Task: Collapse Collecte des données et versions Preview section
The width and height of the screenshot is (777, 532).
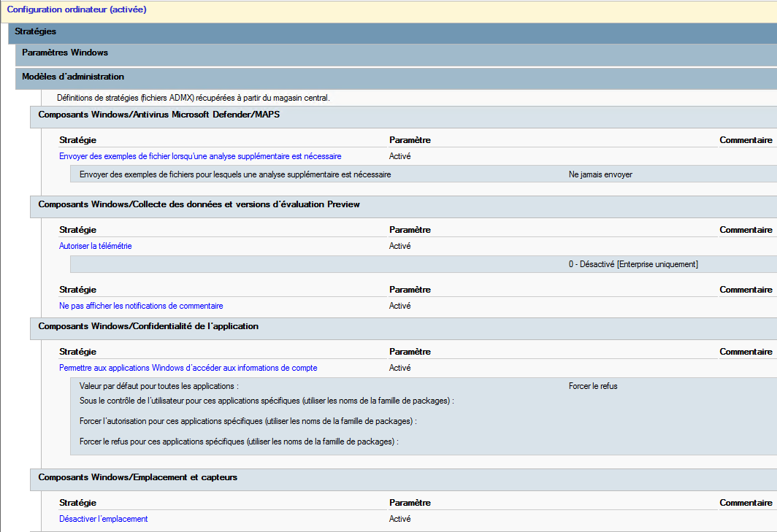Action: [x=199, y=205]
